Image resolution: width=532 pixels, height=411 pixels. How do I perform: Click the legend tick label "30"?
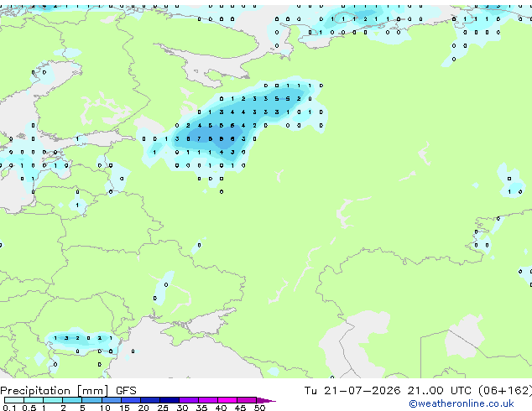coord(182,408)
